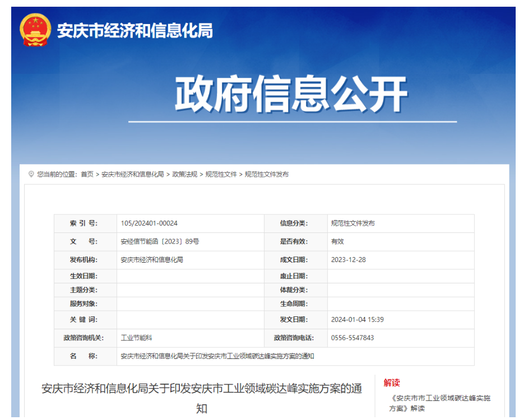Click the 成文日期 value 2023-12-28

click(x=348, y=260)
